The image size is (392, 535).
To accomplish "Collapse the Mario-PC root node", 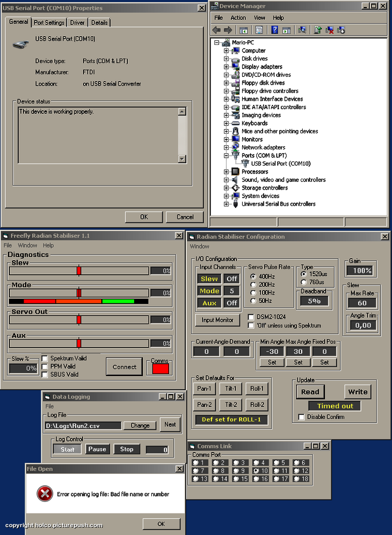I will click(x=217, y=43).
